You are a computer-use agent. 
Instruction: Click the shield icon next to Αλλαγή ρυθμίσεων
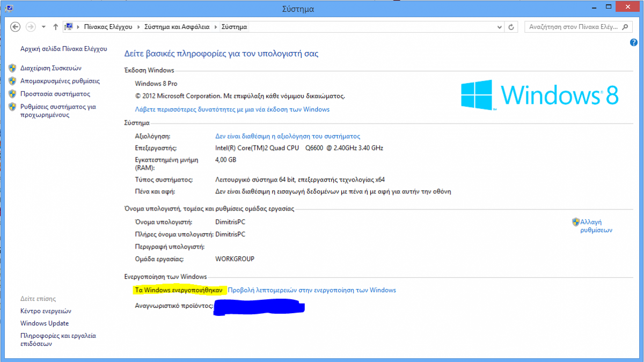576,222
